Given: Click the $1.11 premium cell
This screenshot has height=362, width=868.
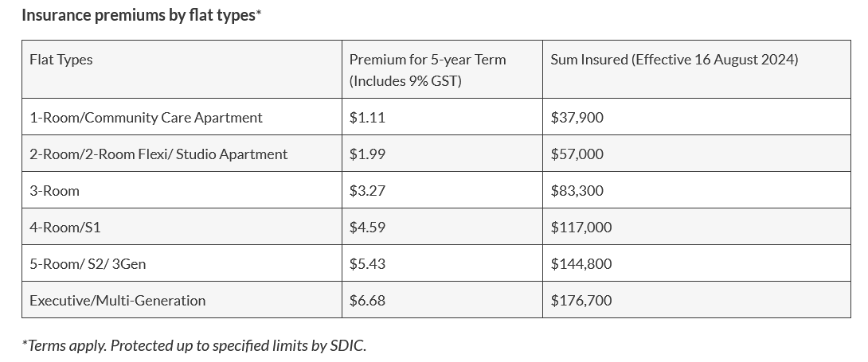Looking at the screenshot, I should (367, 118).
